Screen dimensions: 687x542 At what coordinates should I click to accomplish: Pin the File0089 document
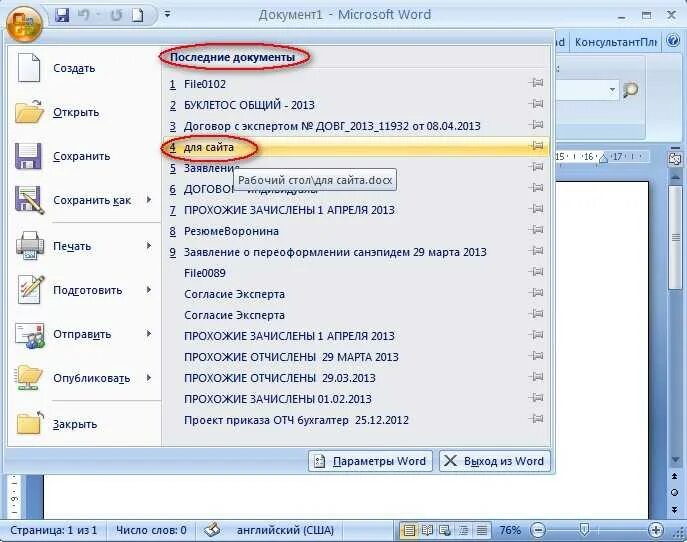pyautogui.click(x=536, y=271)
